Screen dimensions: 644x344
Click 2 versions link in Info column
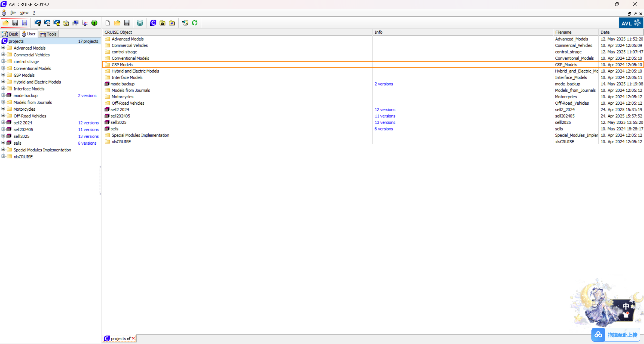coord(383,84)
